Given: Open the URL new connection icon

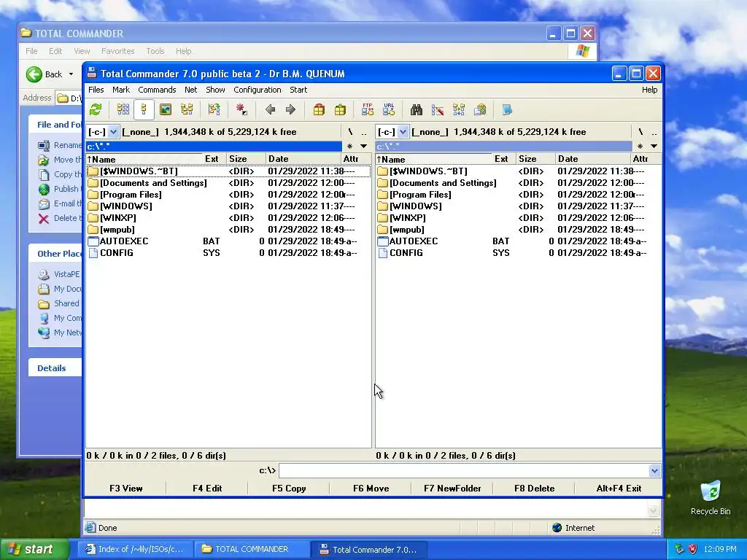Looking at the screenshot, I should point(389,110).
